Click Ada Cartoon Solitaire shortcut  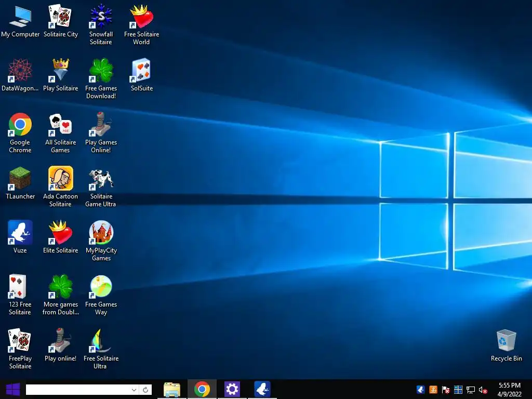tap(60, 187)
